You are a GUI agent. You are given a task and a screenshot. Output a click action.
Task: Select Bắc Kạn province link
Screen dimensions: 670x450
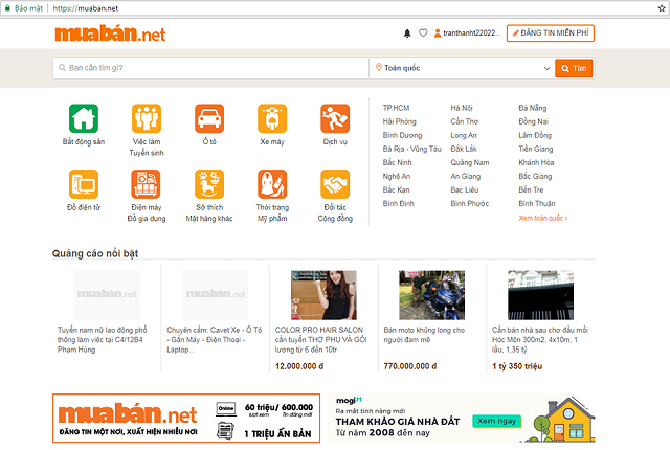tap(396, 190)
